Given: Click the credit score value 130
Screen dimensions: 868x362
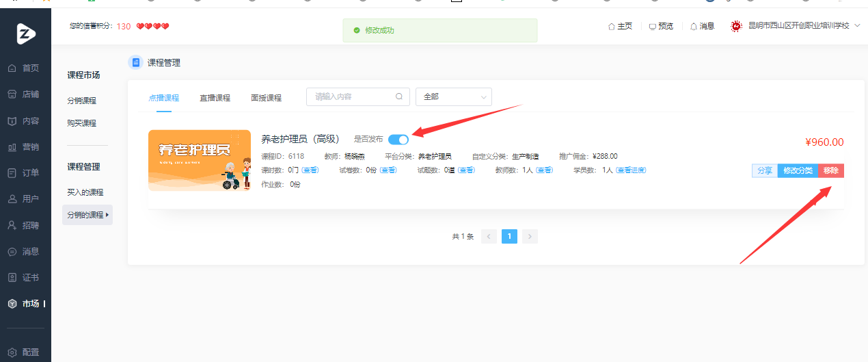Looking at the screenshot, I should tap(124, 26).
